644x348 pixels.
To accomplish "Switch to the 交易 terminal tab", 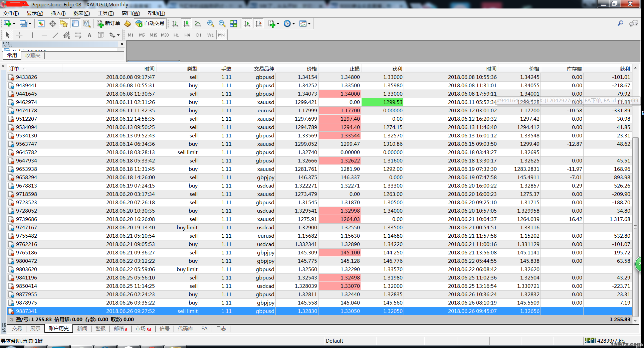I will (17, 329).
